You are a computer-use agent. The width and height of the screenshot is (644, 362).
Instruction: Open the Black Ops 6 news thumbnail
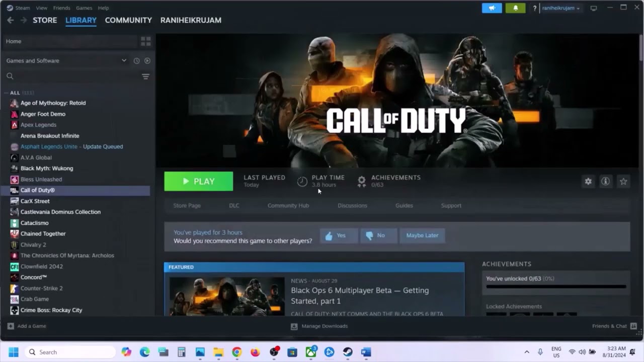(227, 296)
